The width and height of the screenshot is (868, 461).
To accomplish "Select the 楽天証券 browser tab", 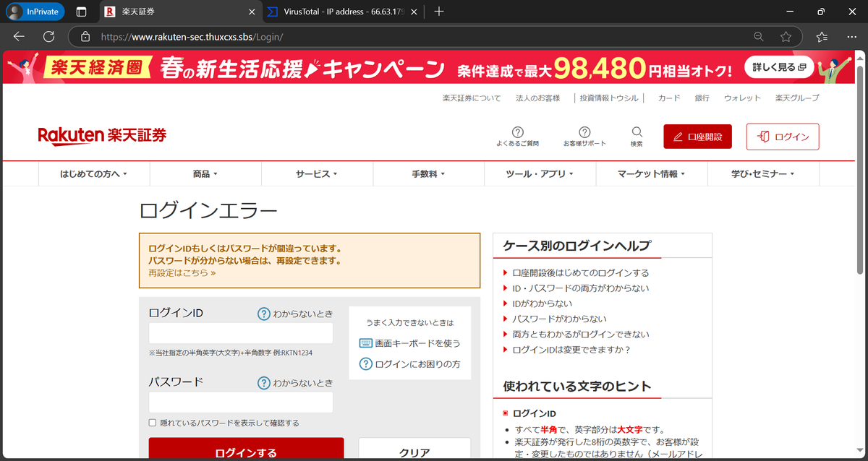I will 179,12.
